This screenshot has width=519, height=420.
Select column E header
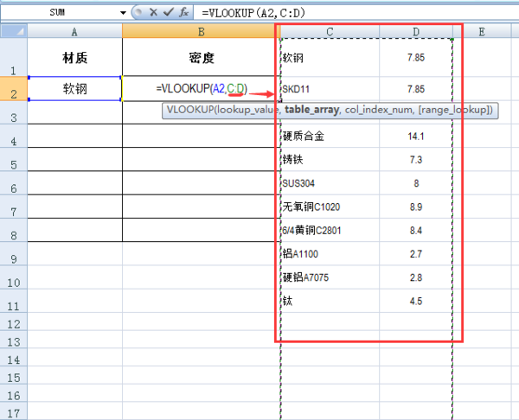click(482, 32)
